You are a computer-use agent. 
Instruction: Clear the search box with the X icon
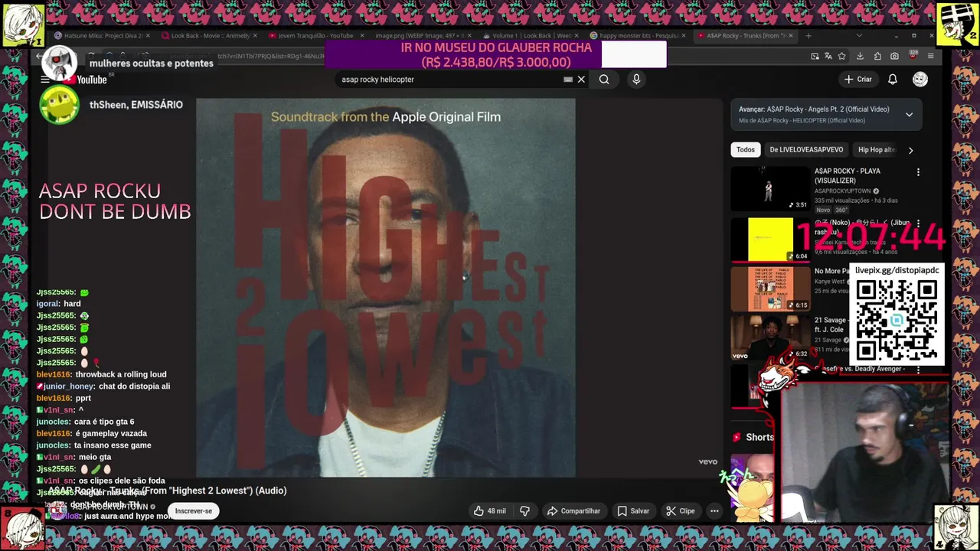581,79
